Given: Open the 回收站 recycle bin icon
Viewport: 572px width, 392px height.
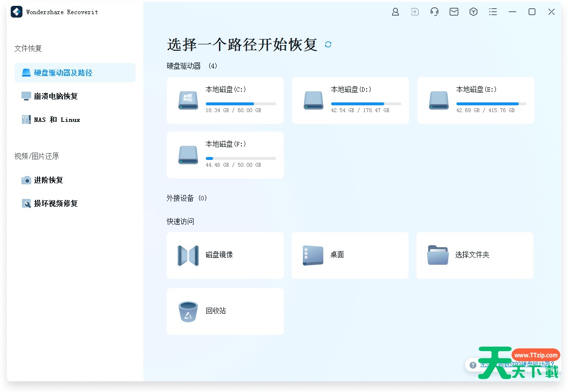Looking at the screenshot, I should [x=188, y=312].
